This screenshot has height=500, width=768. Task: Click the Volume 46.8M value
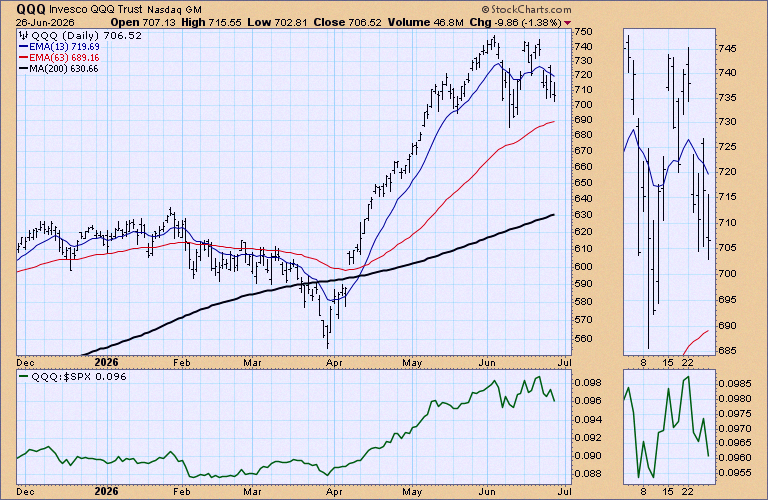[425, 23]
